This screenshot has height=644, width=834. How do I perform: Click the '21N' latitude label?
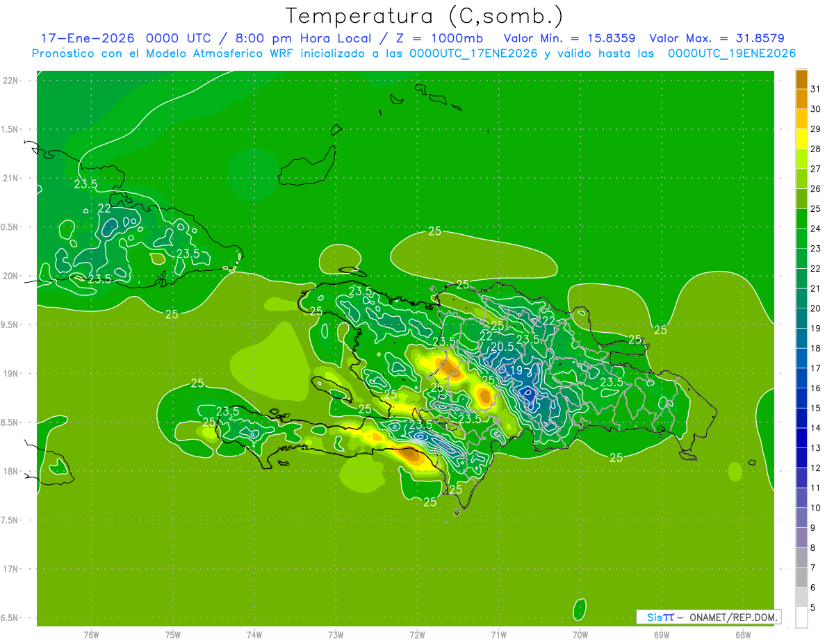[10, 178]
